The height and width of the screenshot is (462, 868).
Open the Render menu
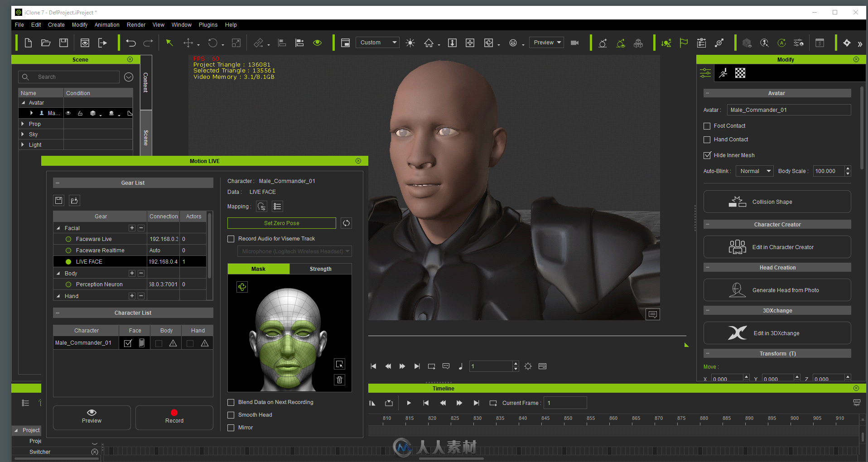136,25
